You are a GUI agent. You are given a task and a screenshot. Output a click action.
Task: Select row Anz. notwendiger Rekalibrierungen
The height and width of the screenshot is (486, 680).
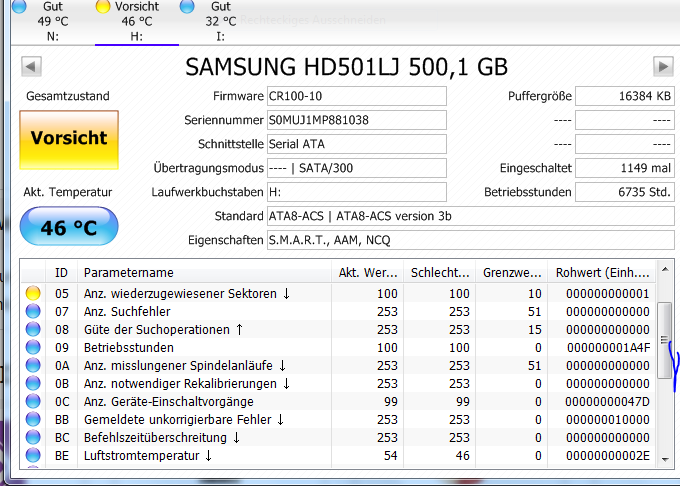pyautogui.click(x=338, y=383)
